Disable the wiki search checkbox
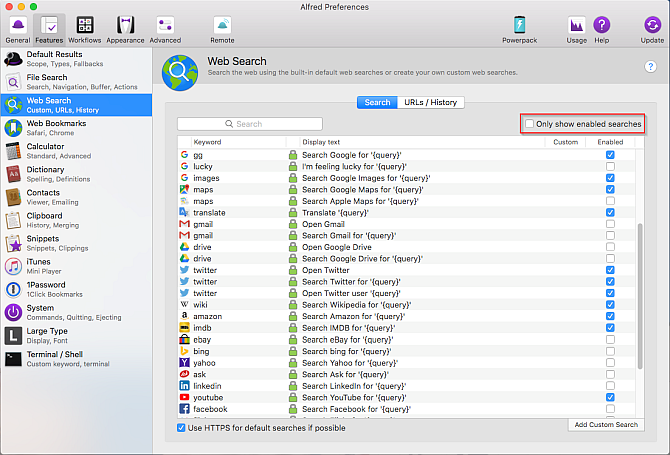Viewport: 670px width, 455px height. pyautogui.click(x=610, y=304)
